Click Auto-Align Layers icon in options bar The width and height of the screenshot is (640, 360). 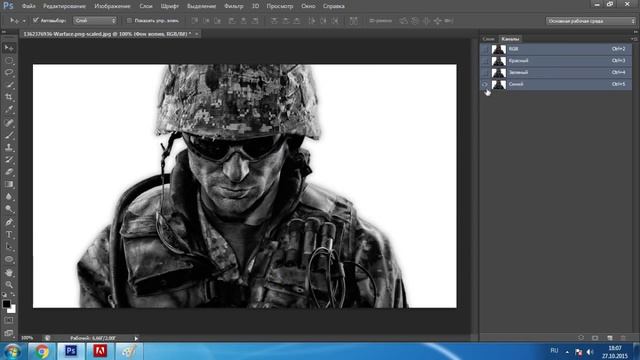click(353, 20)
